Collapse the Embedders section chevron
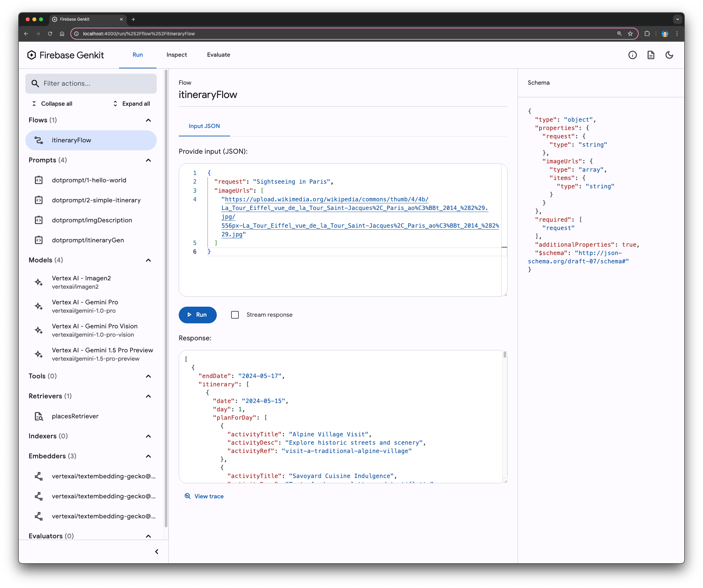Viewport: 703px width, 588px height. click(148, 456)
